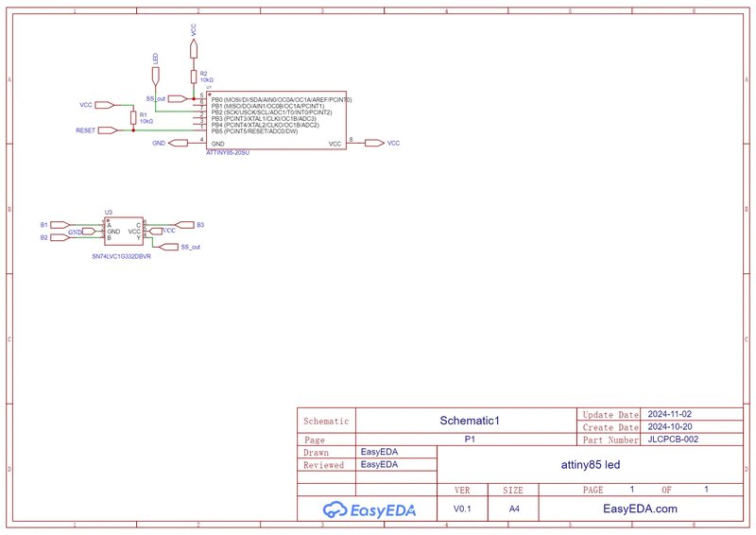The height and width of the screenshot is (535, 756).
Task: Click the B3 net port symbol
Action: pos(184,225)
